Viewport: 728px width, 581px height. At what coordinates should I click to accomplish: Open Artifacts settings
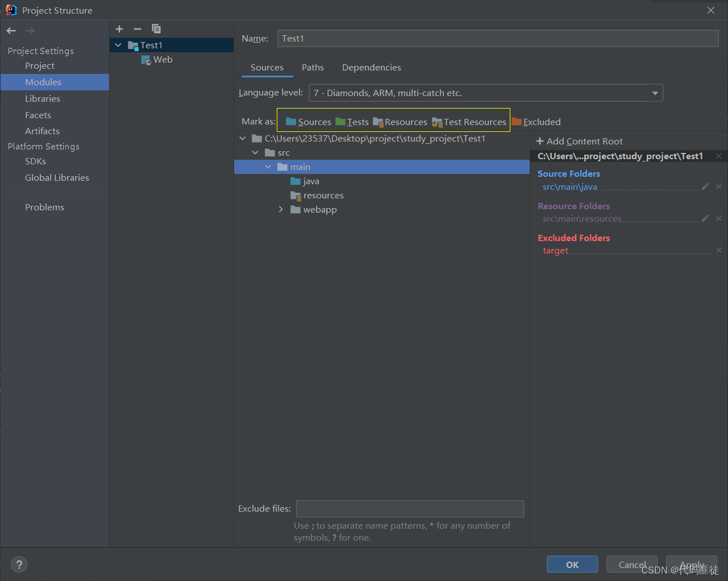pyautogui.click(x=42, y=131)
